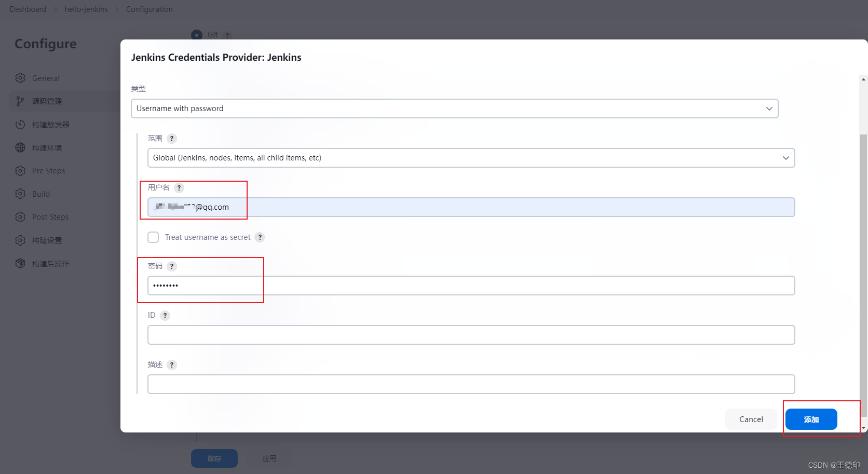Click the build environment globe icon
The height and width of the screenshot is (474, 868).
click(x=20, y=147)
